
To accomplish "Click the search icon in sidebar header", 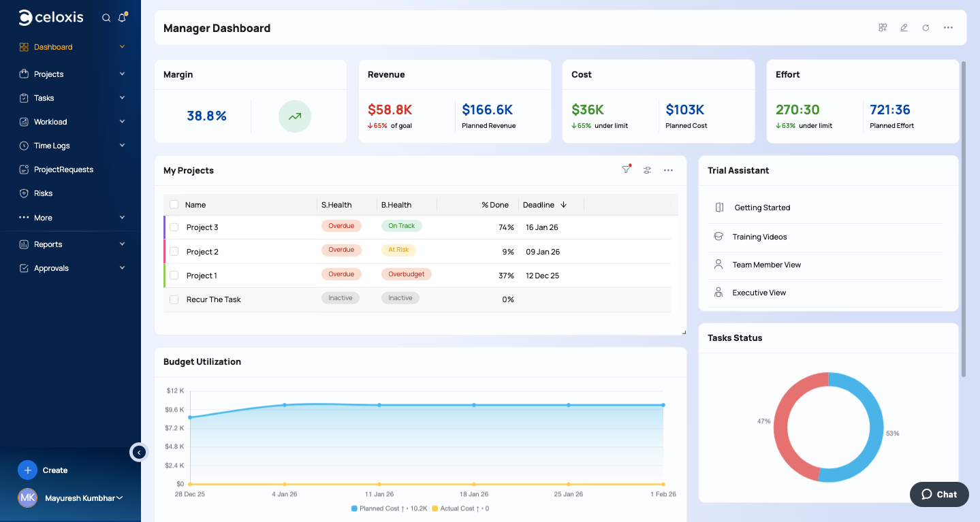I will (x=106, y=18).
